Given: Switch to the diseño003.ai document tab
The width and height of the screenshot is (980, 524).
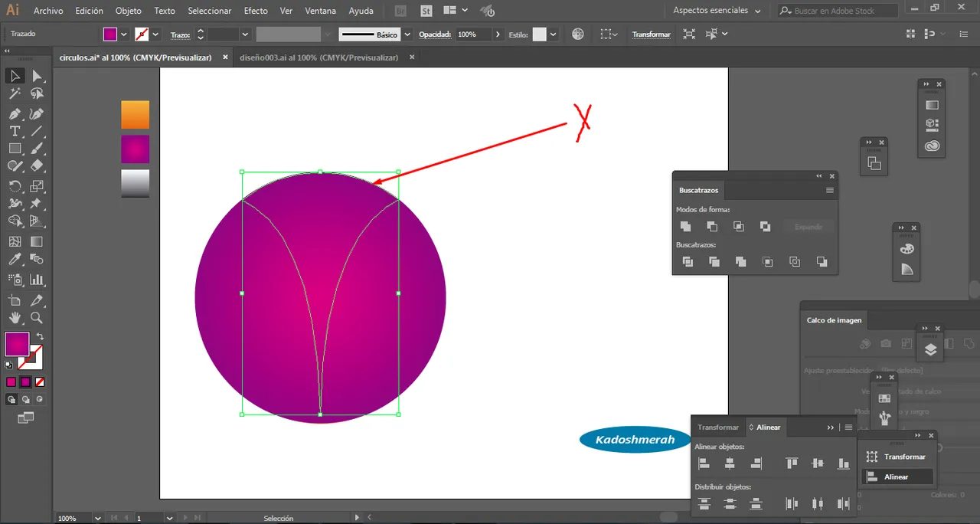Looking at the screenshot, I should [318, 57].
